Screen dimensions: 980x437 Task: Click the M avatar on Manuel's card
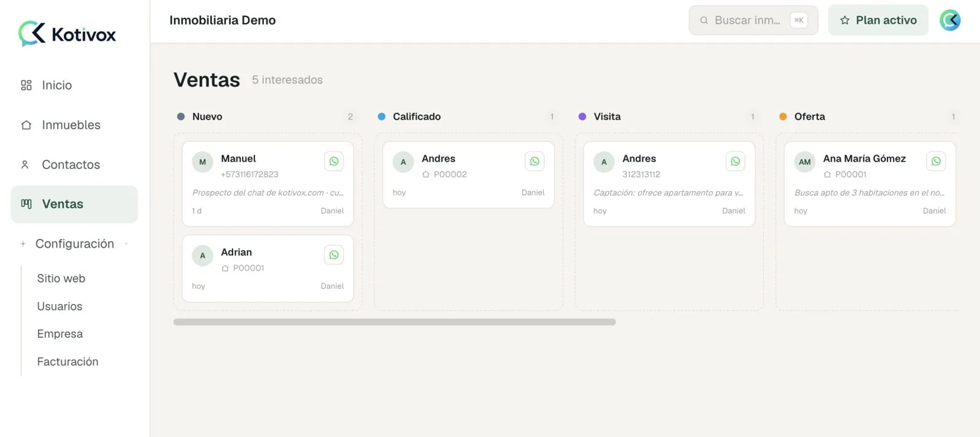tap(203, 162)
